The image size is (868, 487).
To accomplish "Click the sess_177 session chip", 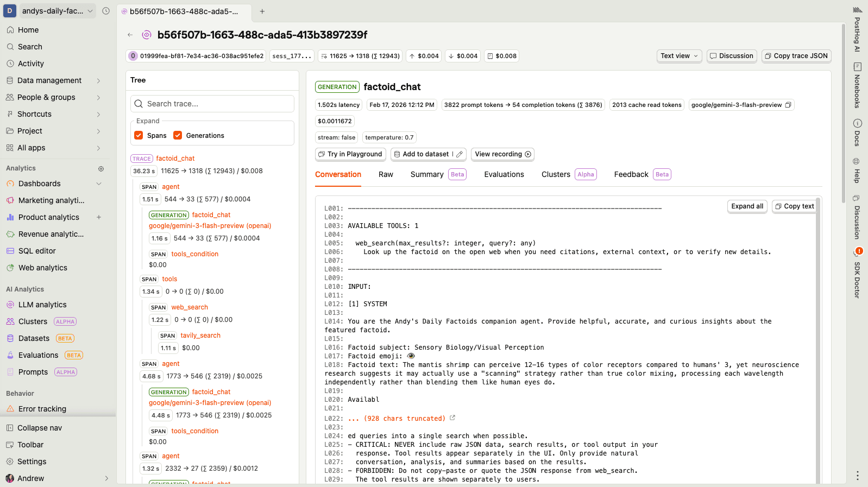I will (x=292, y=56).
